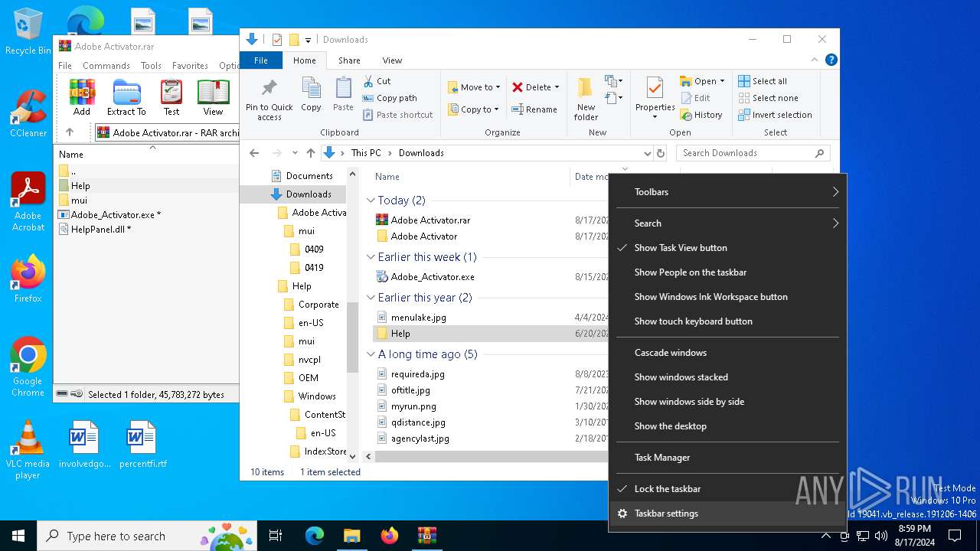This screenshot has height=551, width=980.
Task: Click Copy path in Clipboard group
Action: (x=390, y=98)
